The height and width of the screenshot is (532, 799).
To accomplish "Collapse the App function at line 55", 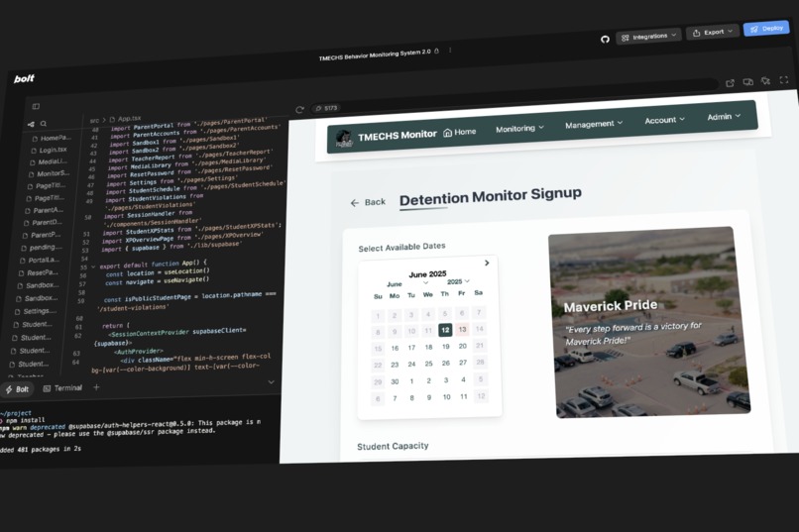I will coord(93,266).
